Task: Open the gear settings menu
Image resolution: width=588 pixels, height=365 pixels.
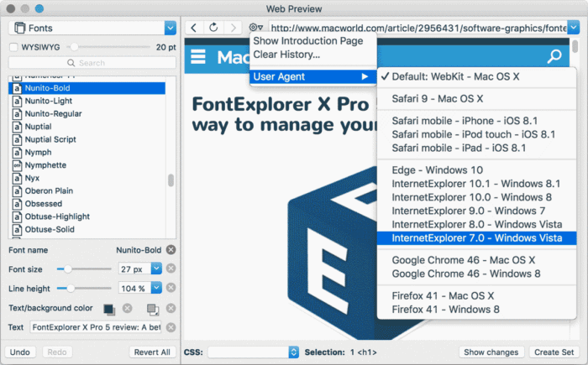Action: click(x=255, y=28)
